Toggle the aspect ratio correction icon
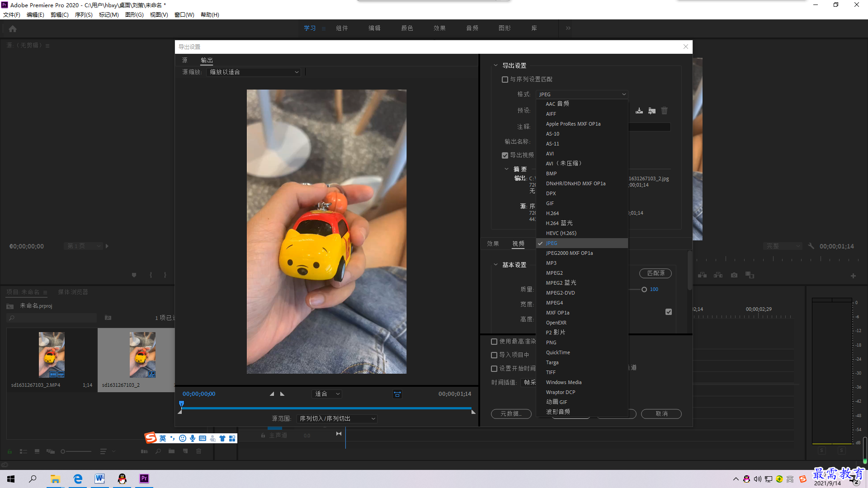This screenshot has height=488, width=868. pos(397,394)
